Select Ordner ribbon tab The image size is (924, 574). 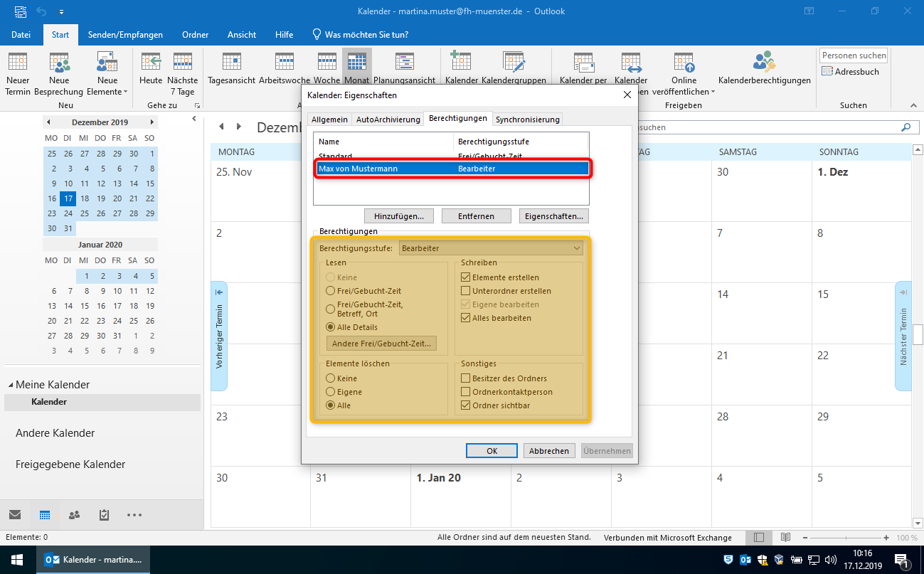(x=195, y=34)
